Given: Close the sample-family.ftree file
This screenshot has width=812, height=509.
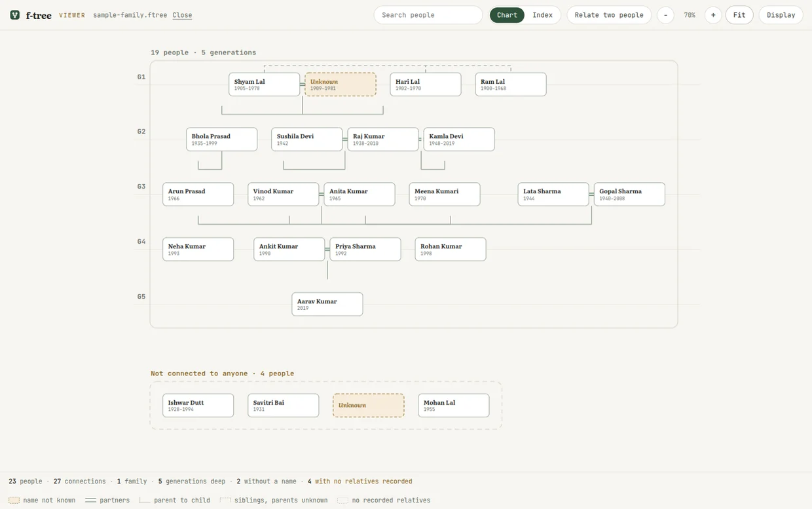Looking at the screenshot, I should (x=182, y=15).
